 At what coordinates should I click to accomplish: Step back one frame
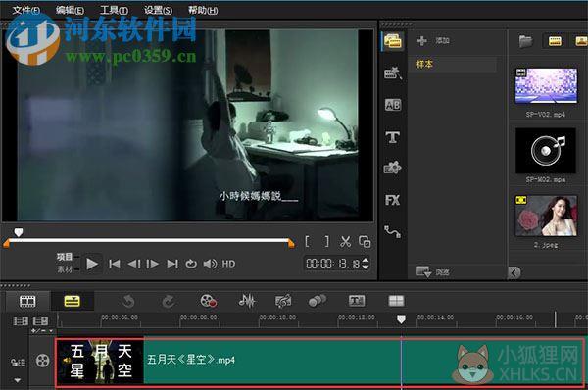point(134,264)
